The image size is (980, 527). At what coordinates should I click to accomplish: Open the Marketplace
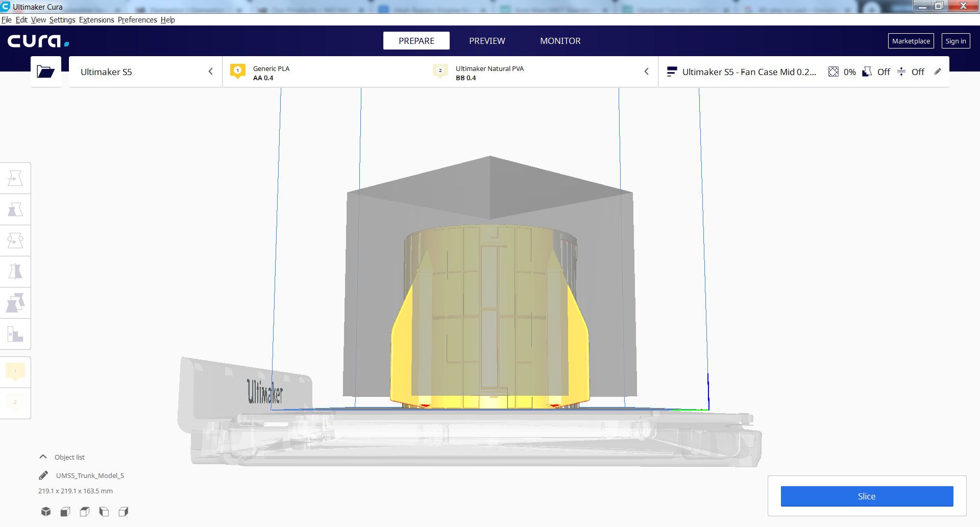point(911,41)
